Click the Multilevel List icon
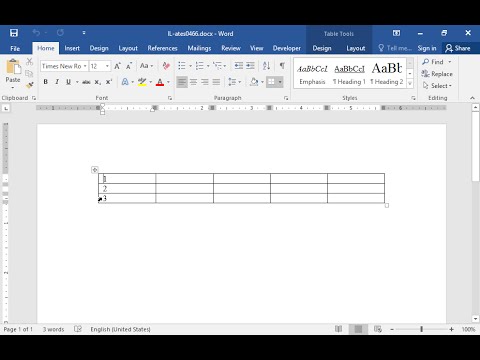 pyautogui.click(x=217, y=66)
